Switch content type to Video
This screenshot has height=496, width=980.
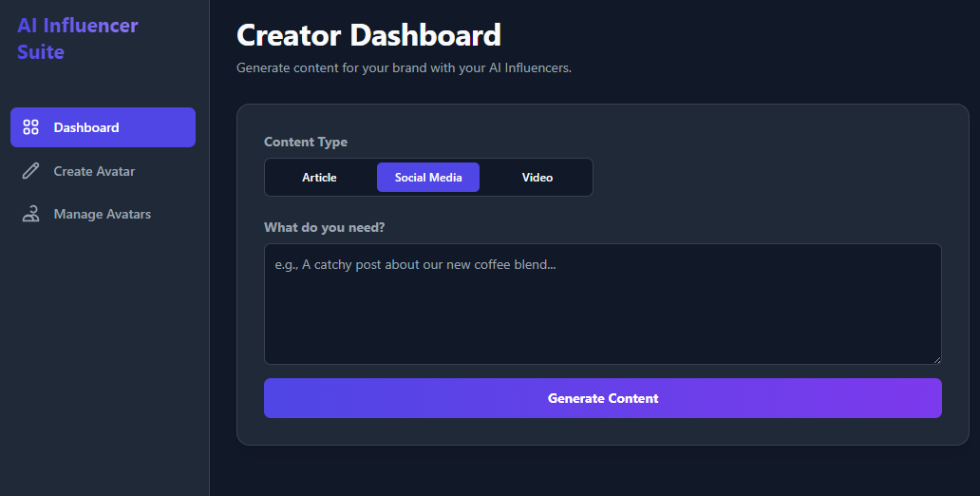click(537, 178)
